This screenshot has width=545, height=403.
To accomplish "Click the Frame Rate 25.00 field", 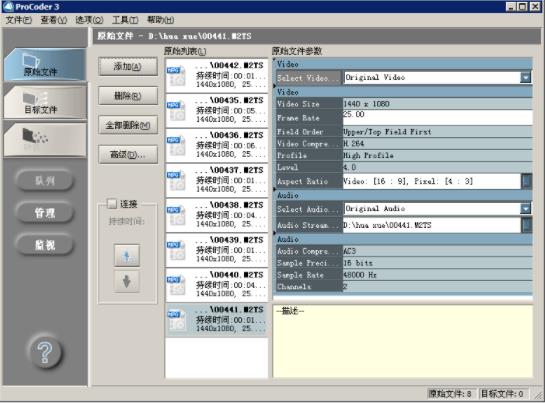I will click(437, 118).
